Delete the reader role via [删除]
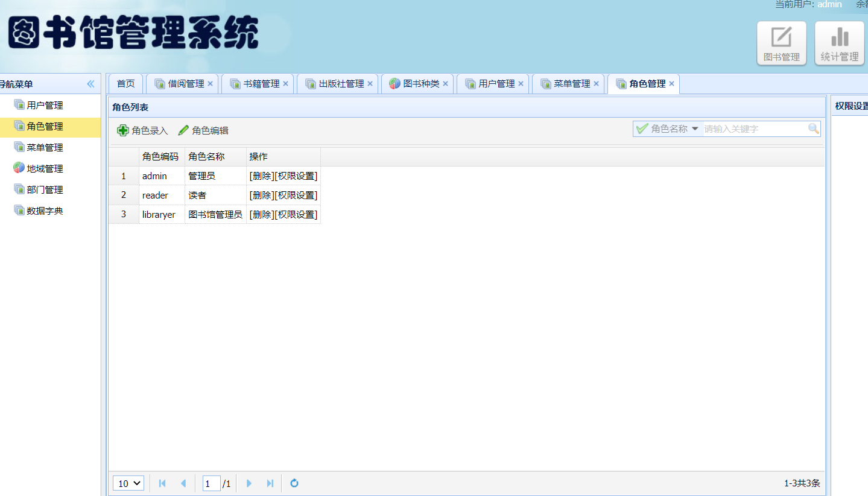This screenshot has height=496, width=868. 262,196
